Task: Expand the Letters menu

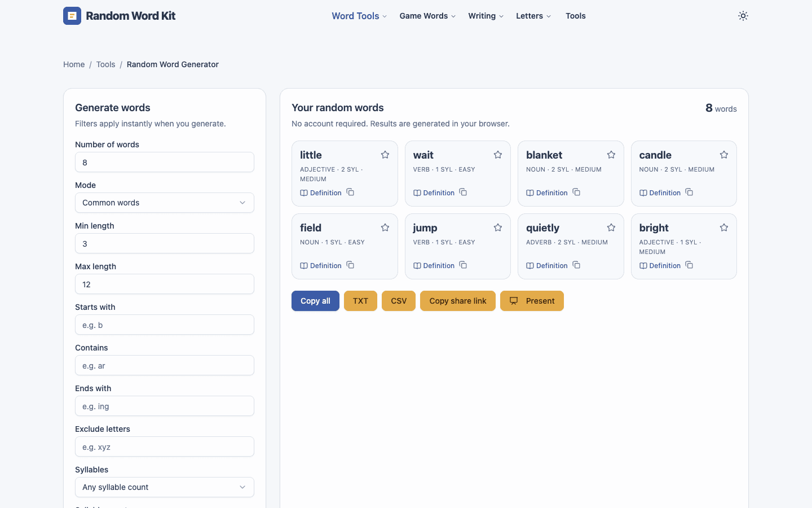Action: point(533,16)
